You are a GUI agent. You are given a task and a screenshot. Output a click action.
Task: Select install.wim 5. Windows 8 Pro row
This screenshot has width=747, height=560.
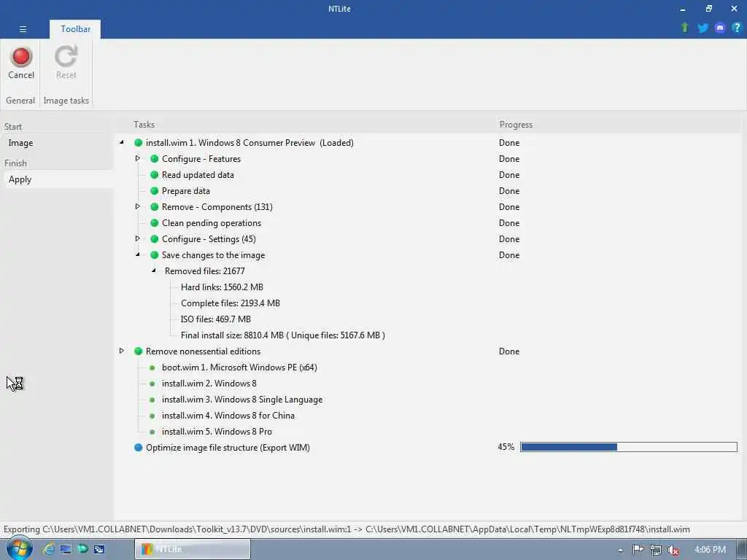pos(217,432)
